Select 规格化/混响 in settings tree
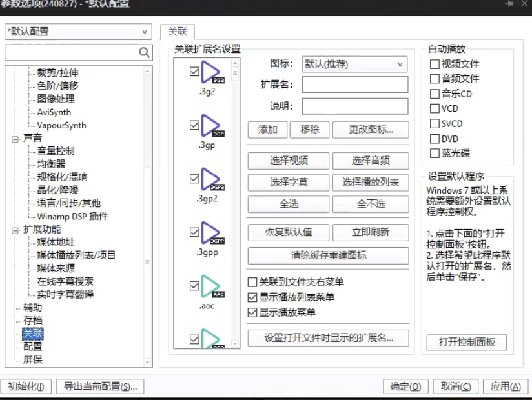The height and width of the screenshot is (400, 532). point(62,177)
